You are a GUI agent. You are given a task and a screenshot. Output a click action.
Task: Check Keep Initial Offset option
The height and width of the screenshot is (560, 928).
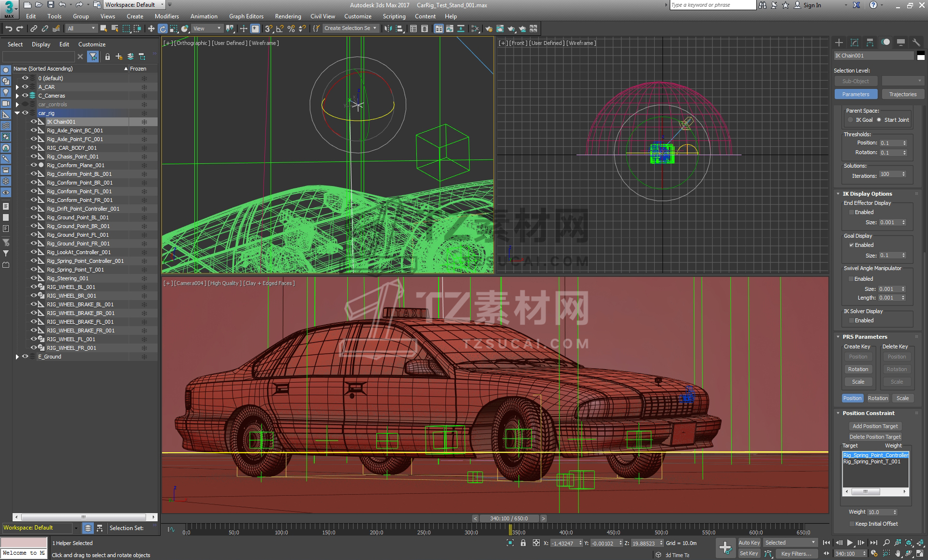coord(852,524)
